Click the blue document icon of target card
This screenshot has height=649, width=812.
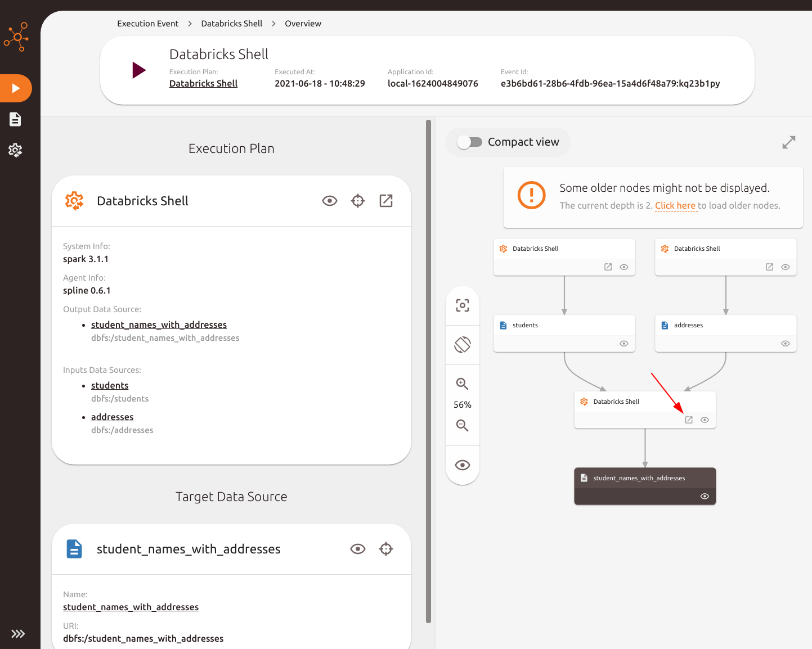[x=74, y=549]
